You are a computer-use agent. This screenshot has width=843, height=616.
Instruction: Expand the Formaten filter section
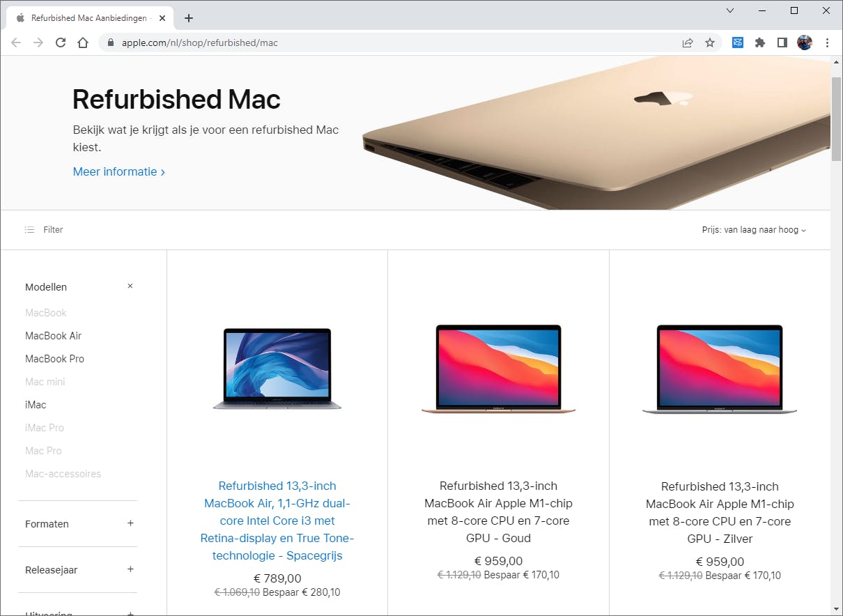(130, 523)
